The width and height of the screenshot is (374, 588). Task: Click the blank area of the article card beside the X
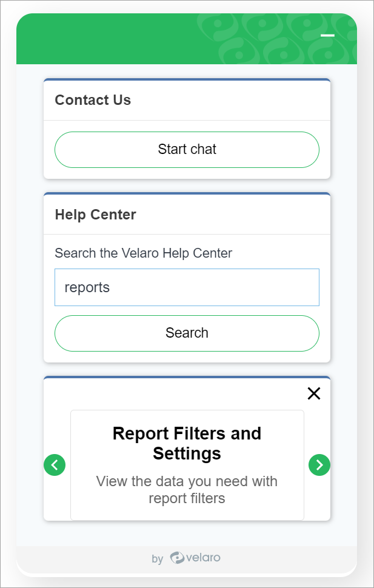click(x=182, y=394)
